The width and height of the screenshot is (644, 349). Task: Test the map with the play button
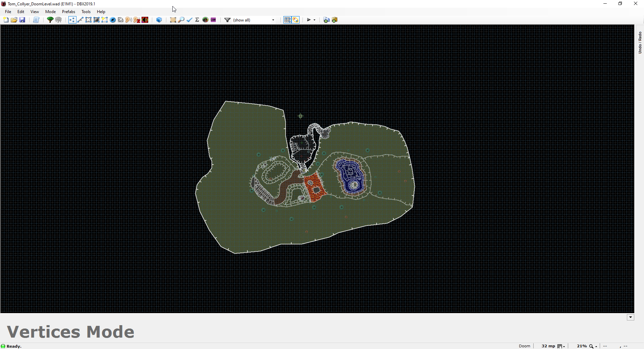309,20
